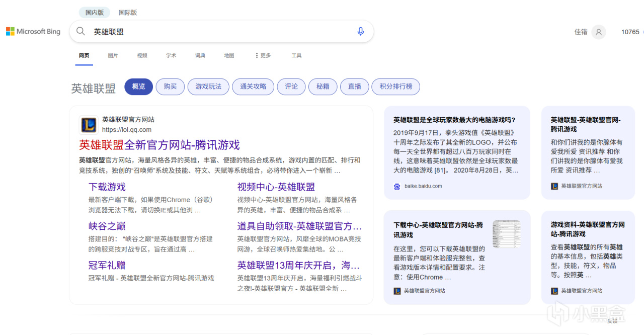
Task: Click the Microsoft Bing logo
Action: [33, 32]
